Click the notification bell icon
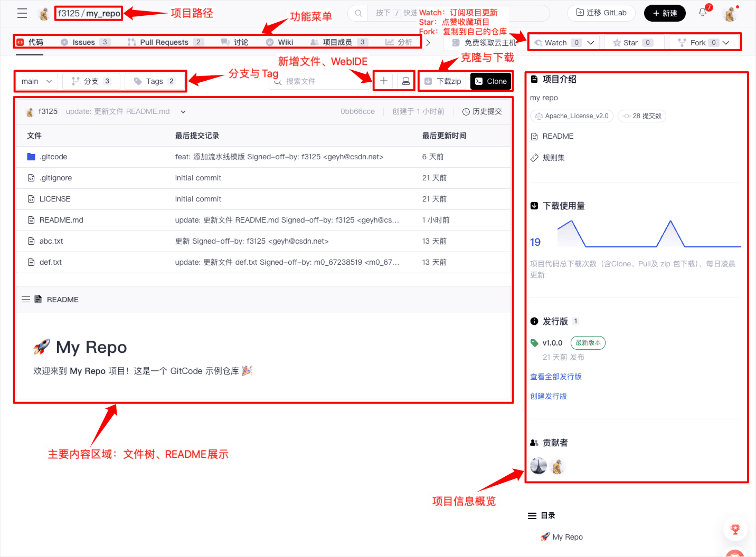The width and height of the screenshot is (756, 557). [702, 13]
